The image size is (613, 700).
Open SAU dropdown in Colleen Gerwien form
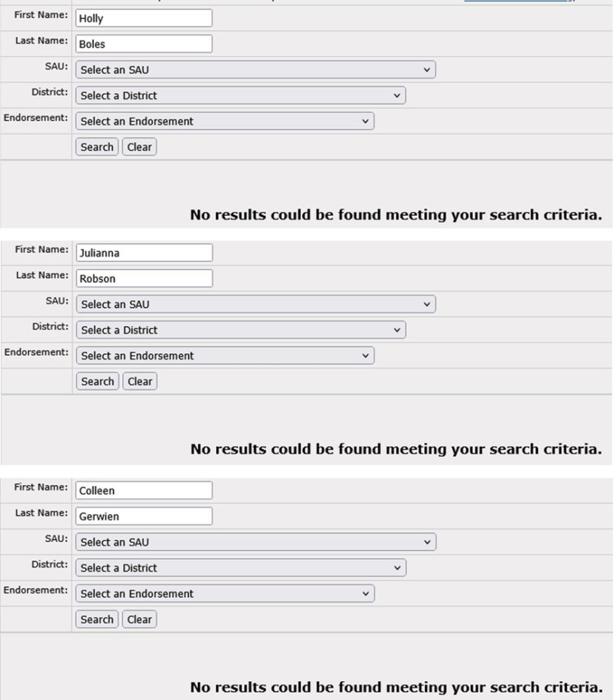coord(256,542)
